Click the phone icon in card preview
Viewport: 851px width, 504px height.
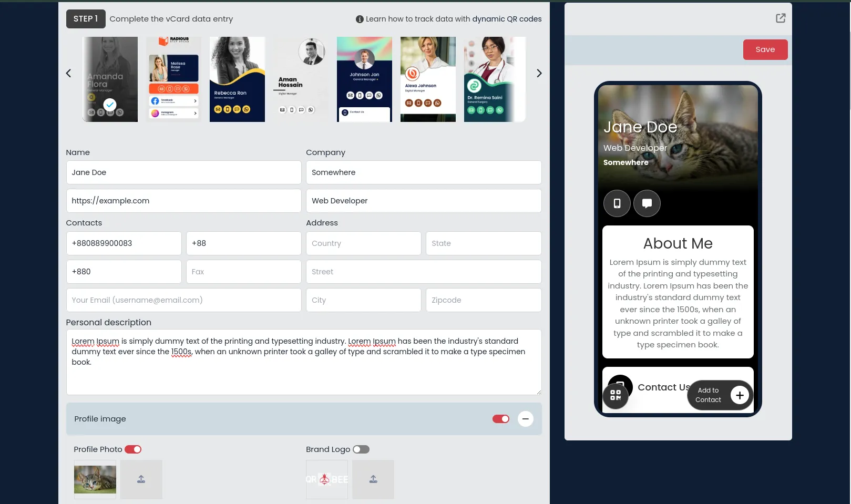click(x=617, y=203)
